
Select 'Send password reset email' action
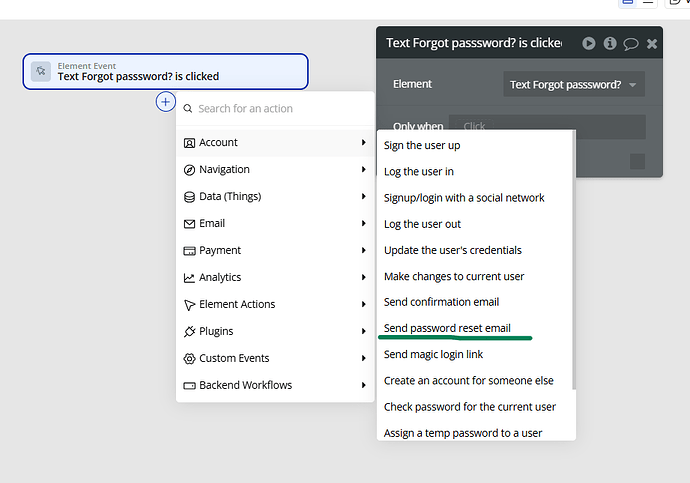447,328
